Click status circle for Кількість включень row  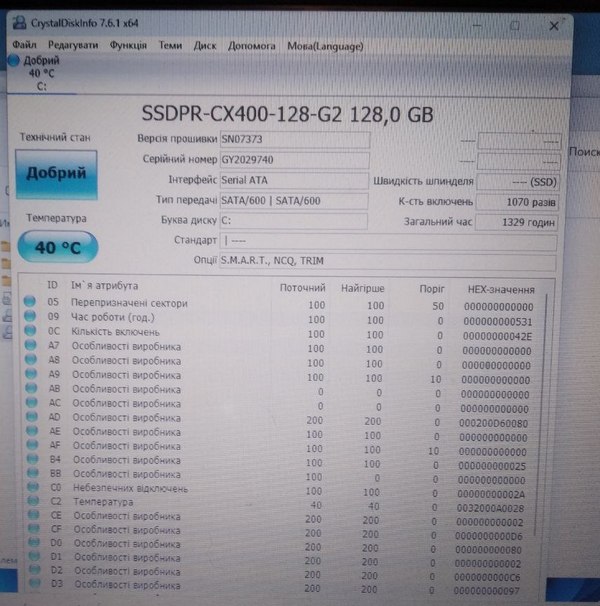click(30, 332)
